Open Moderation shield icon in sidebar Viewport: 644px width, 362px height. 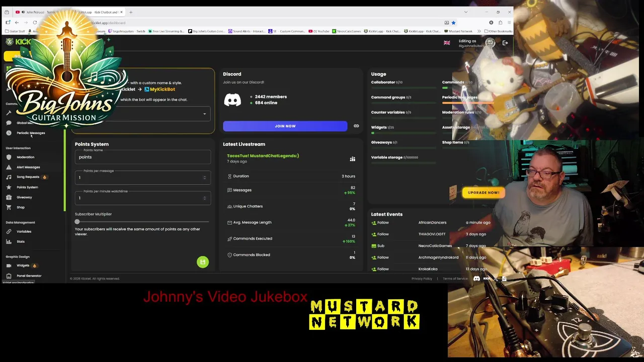[9, 157]
